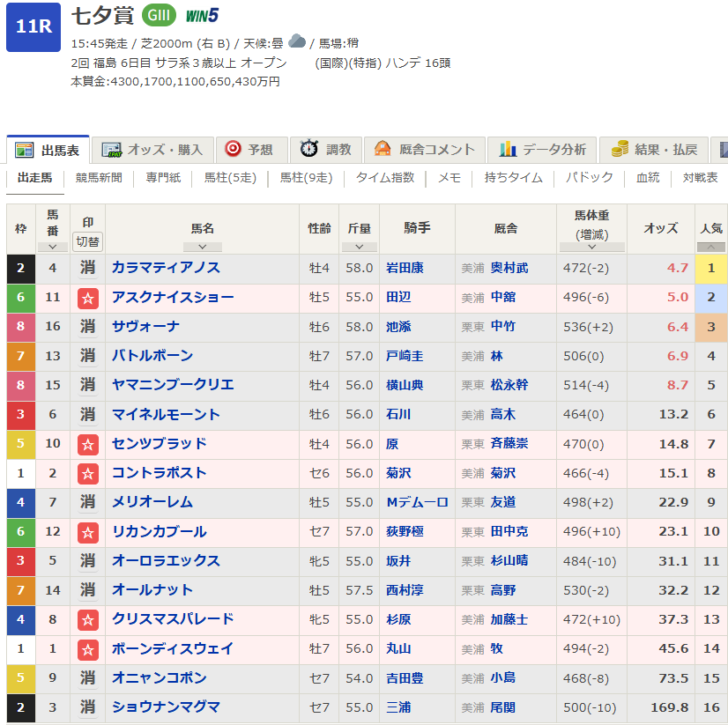Click the 切替 mark switch button

(x=88, y=241)
